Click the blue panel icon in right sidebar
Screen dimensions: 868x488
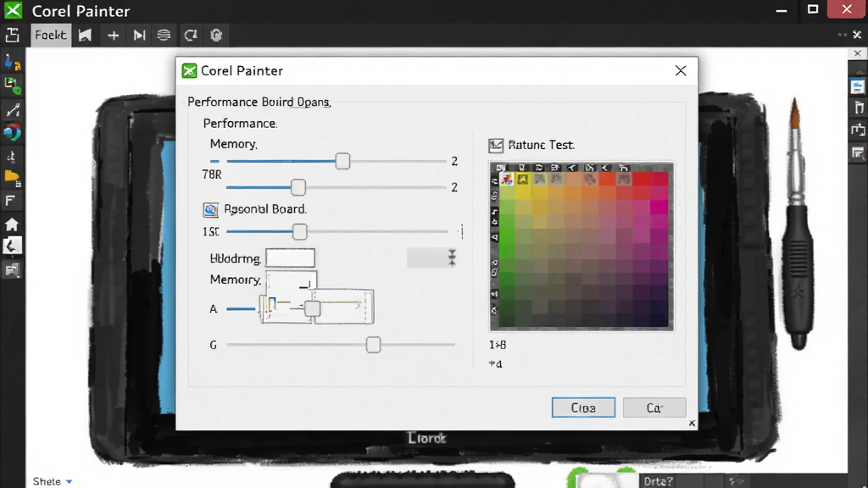coord(858,86)
